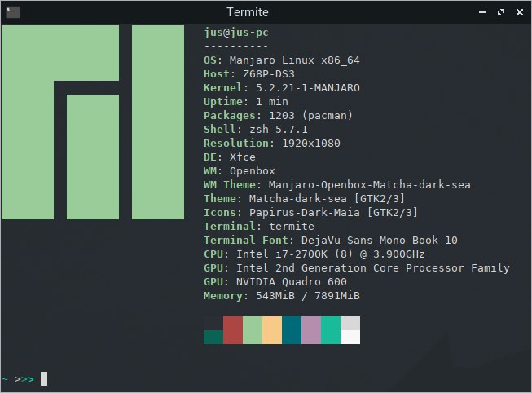Click the purple color block
The height and width of the screenshot is (393, 532).
pyautogui.click(x=311, y=330)
